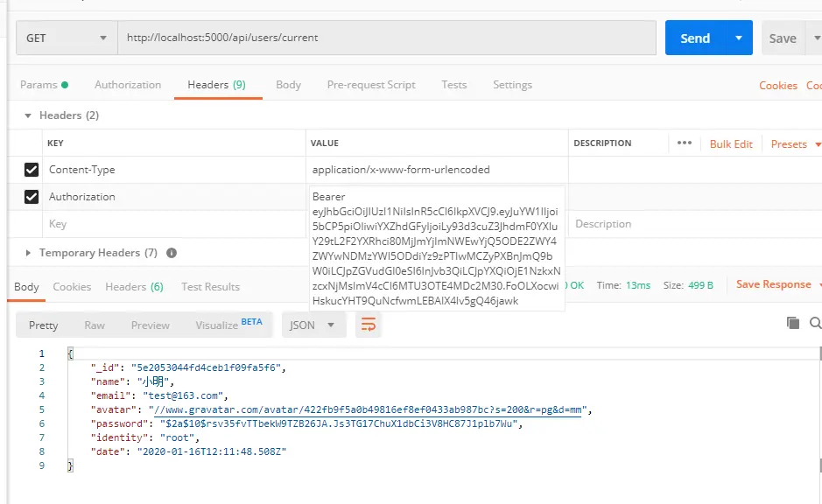Open the Visualize BETA view
The height and width of the screenshot is (504, 822).
[x=228, y=325]
